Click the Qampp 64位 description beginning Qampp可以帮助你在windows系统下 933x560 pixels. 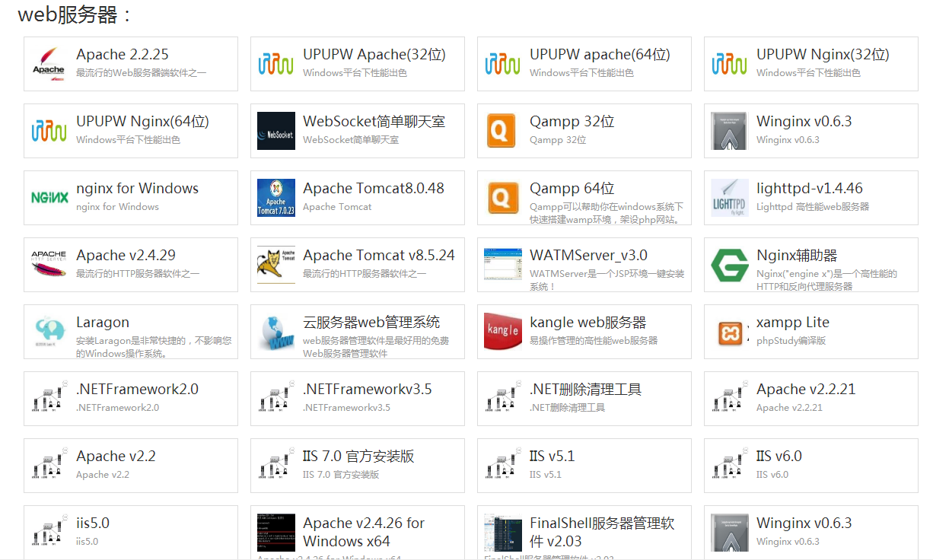pyautogui.click(x=607, y=213)
